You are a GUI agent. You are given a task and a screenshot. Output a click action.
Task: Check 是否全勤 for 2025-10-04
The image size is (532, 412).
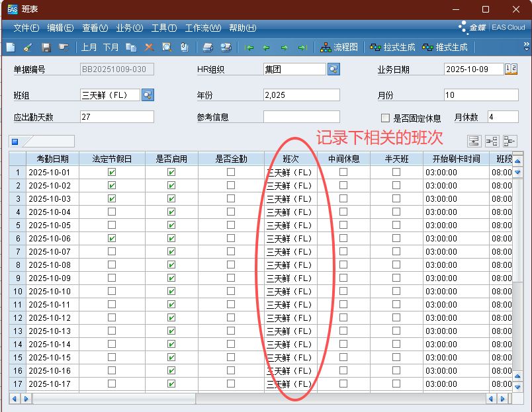230,212
